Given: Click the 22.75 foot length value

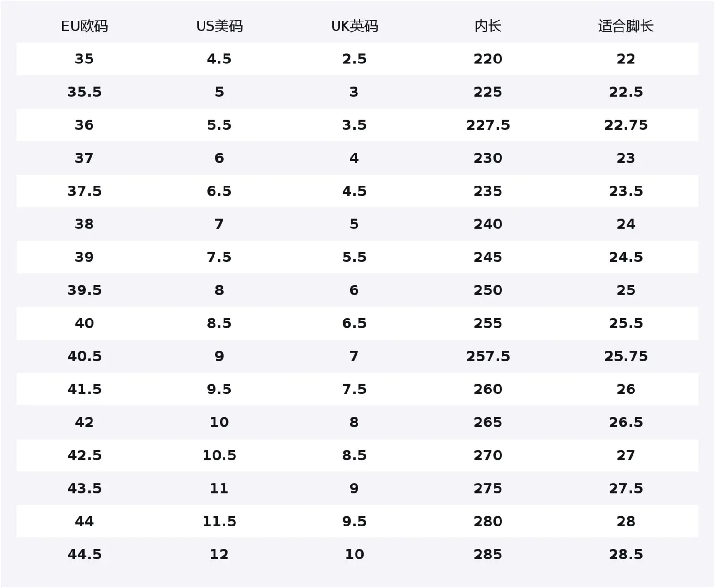Looking at the screenshot, I should pyautogui.click(x=625, y=125).
